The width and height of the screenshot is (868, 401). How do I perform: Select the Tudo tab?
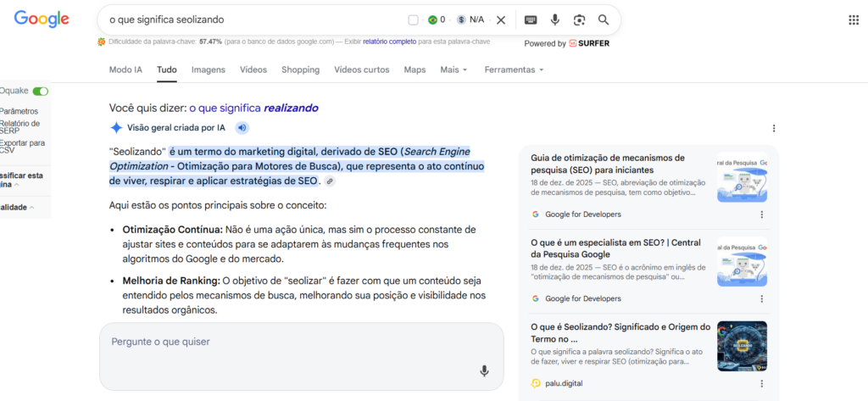tap(167, 70)
